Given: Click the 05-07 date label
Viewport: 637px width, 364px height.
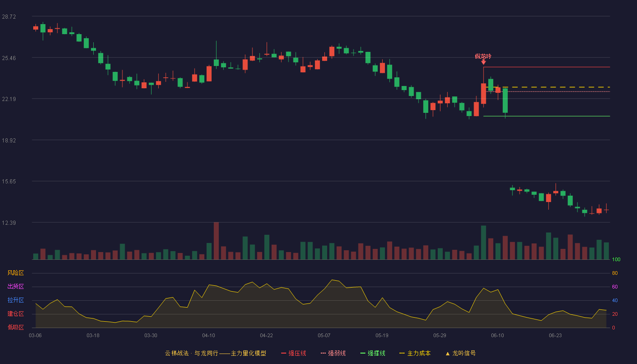Looking at the screenshot, I should tap(324, 335).
